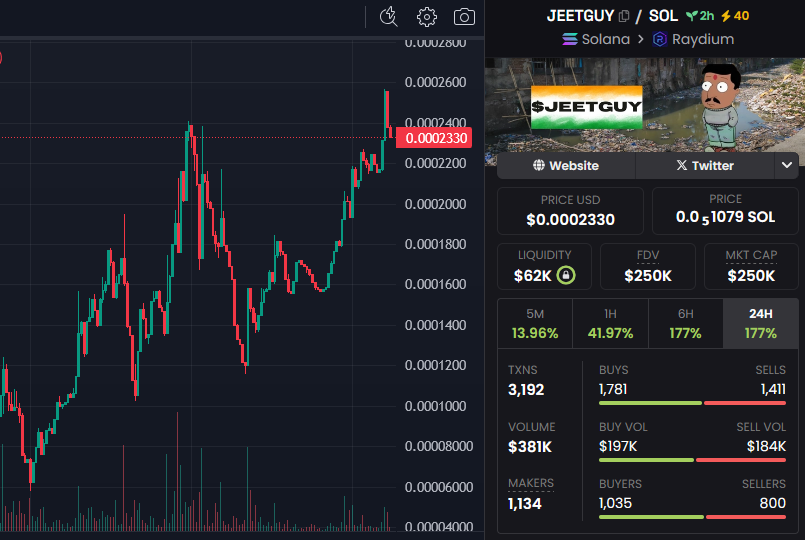
Task: Click the SOL price value box
Action: pos(725,211)
